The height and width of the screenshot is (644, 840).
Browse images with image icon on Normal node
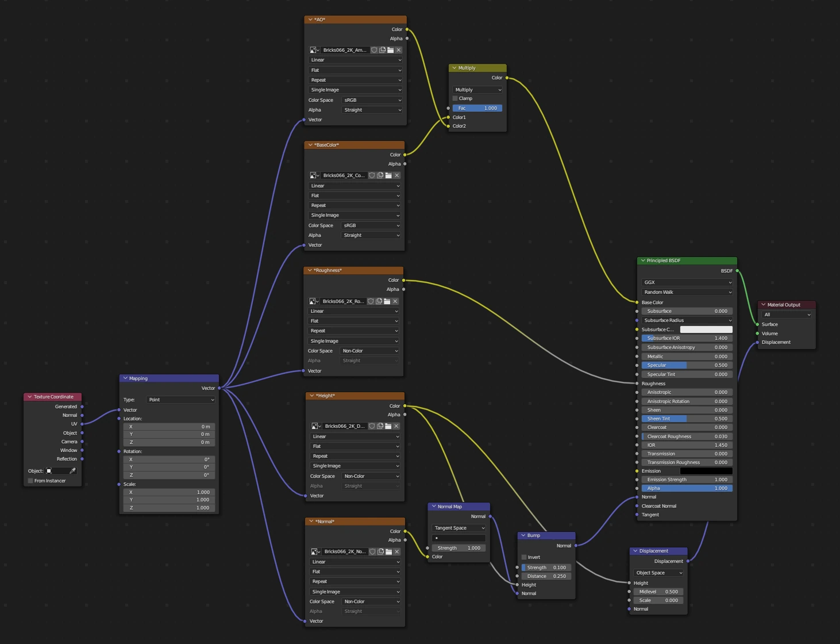314,551
